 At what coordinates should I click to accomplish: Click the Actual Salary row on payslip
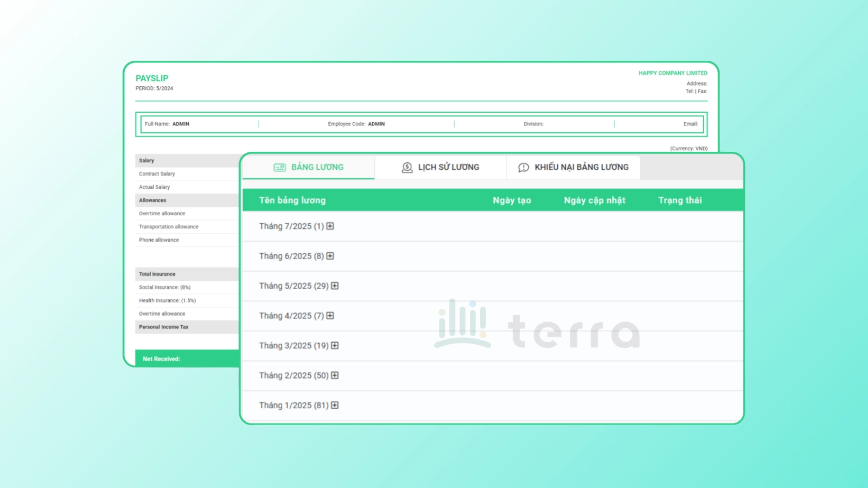(x=187, y=187)
